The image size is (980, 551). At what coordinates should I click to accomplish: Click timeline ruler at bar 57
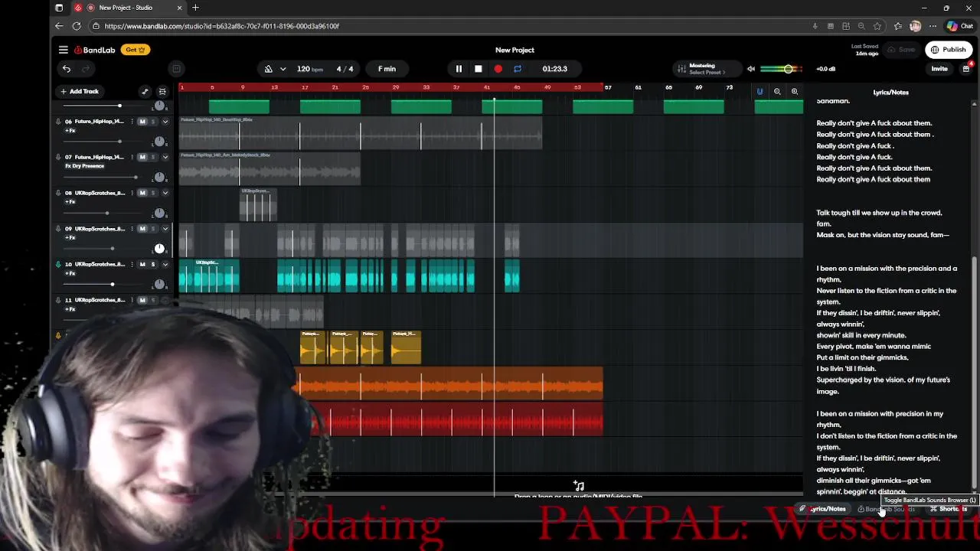pyautogui.click(x=608, y=87)
